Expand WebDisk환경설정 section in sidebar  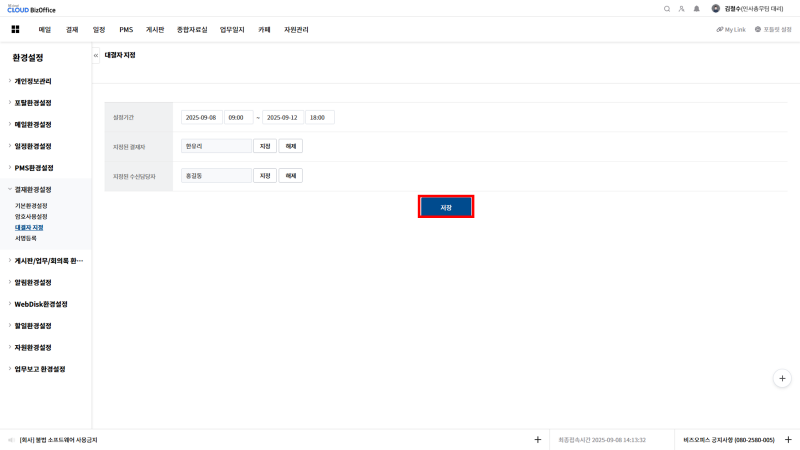tap(40, 304)
